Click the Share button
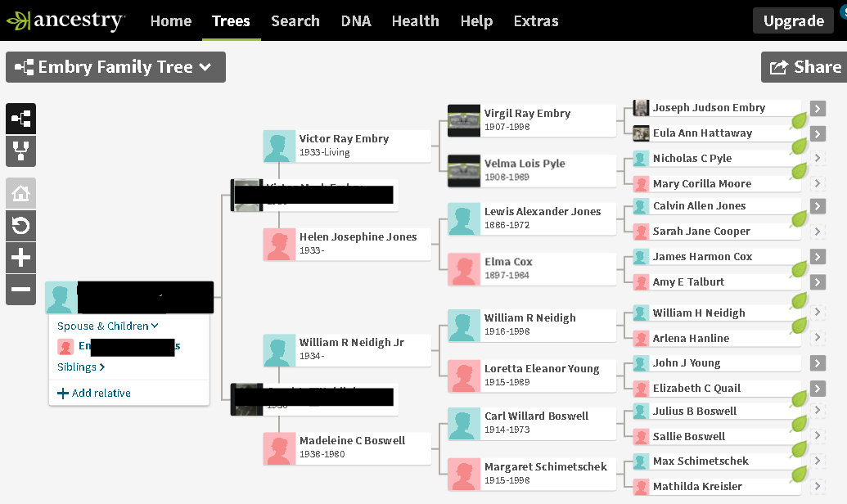This screenshot has height=504, width=847. click(805, 67)
